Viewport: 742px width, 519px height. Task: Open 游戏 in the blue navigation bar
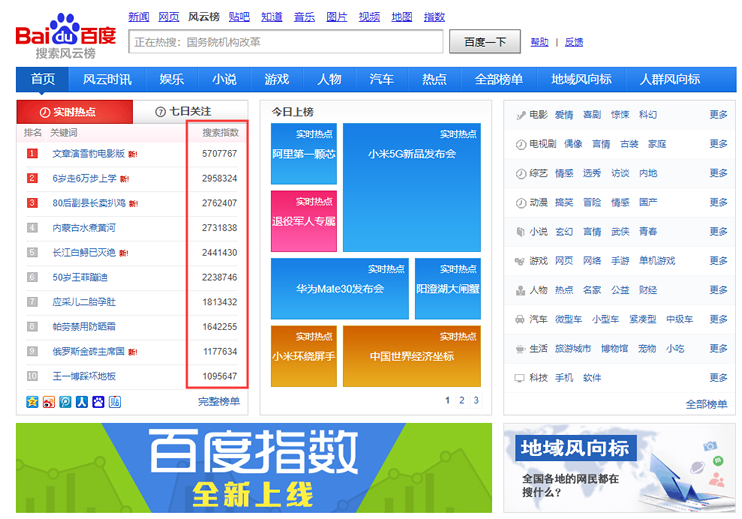pyautogui.click(x=277, y=79)
